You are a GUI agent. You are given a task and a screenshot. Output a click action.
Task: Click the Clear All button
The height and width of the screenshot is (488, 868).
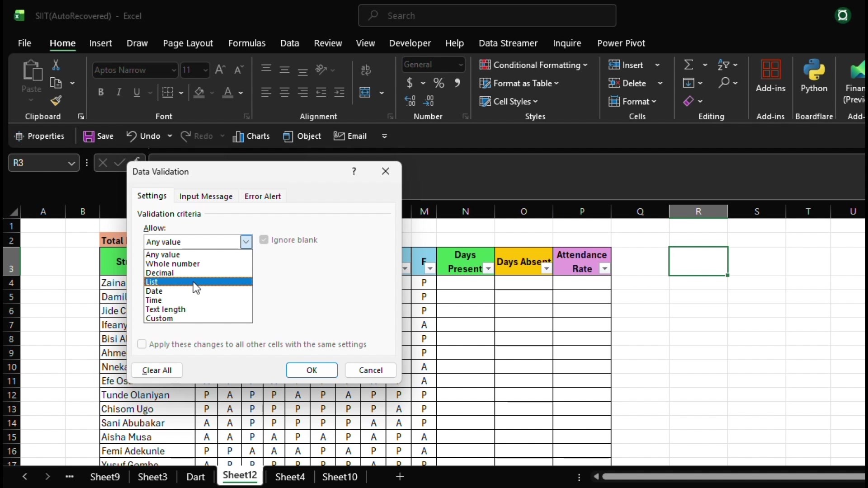(x=157, y=370)
